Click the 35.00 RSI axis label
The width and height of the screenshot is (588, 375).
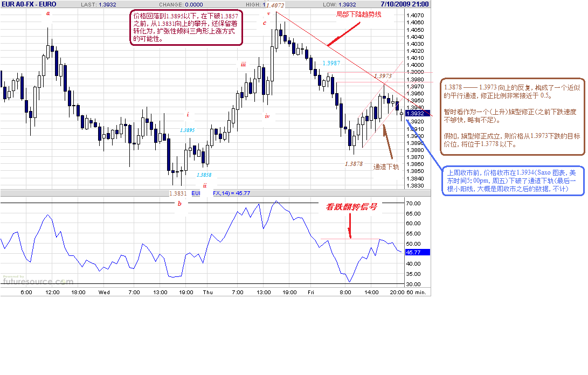pyautogui.click(x=413, y=274)
